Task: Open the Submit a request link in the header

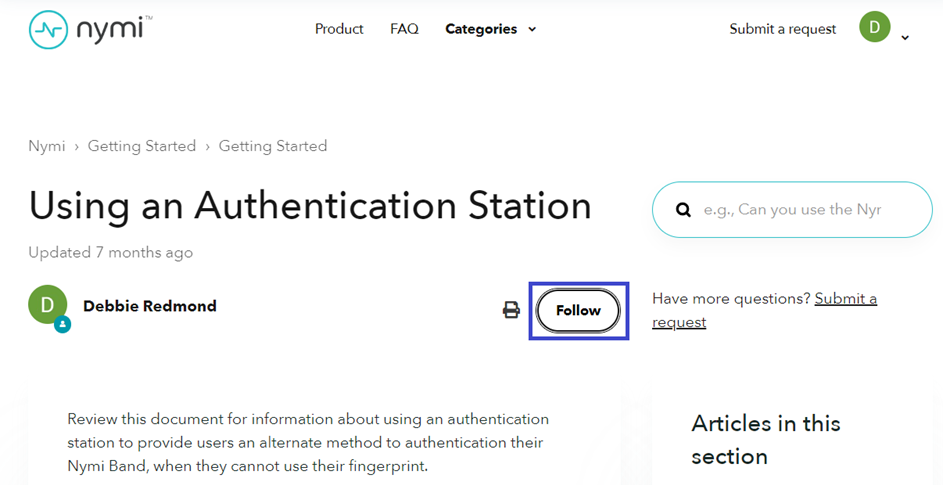Action: 782,29
